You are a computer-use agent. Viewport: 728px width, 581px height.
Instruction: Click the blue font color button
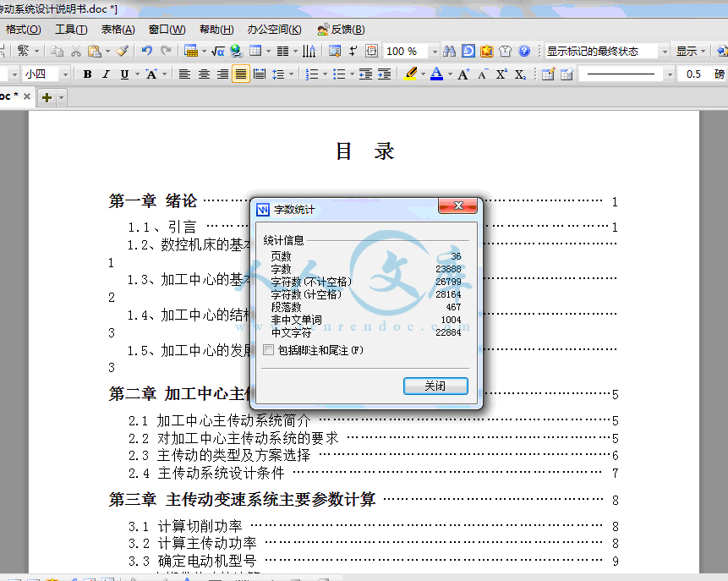(x=436, y=74)
